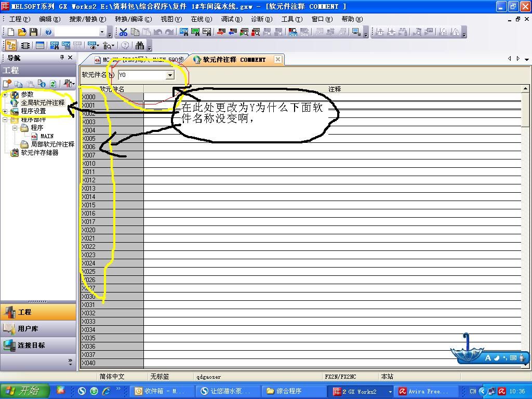532x399 pixels.
Task: Click the 软元件名 input field showing Y0
Action: coord(142,75)
